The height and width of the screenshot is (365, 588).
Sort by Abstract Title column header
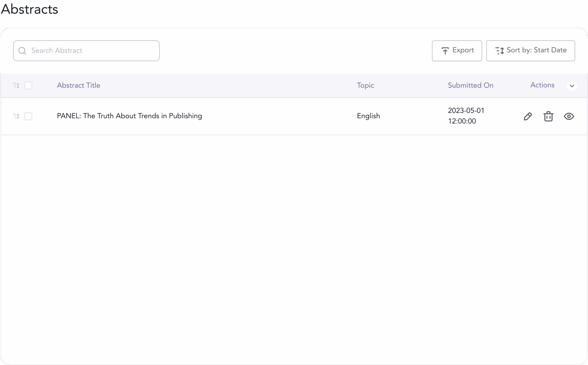78,86
